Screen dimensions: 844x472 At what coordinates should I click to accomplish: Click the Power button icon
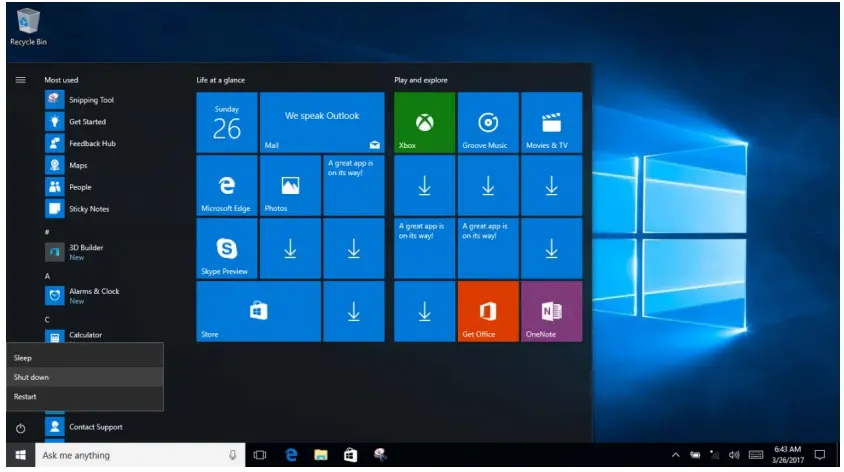pos(20,428)
